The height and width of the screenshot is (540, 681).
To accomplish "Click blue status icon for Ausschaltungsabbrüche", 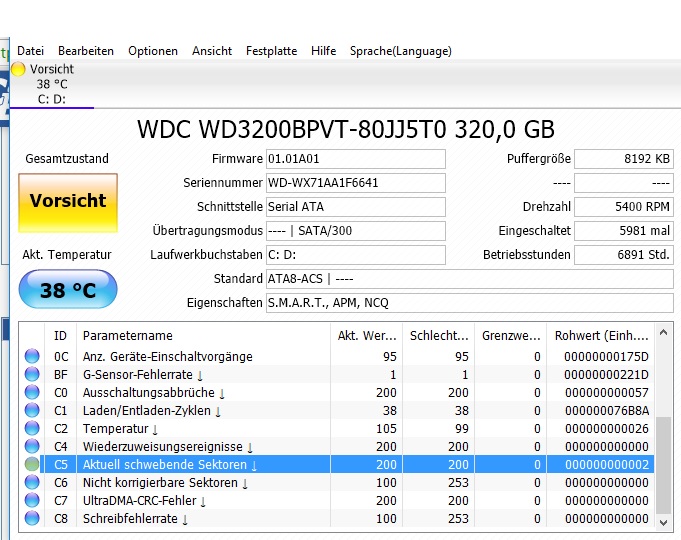I will (x=32, y=393).
